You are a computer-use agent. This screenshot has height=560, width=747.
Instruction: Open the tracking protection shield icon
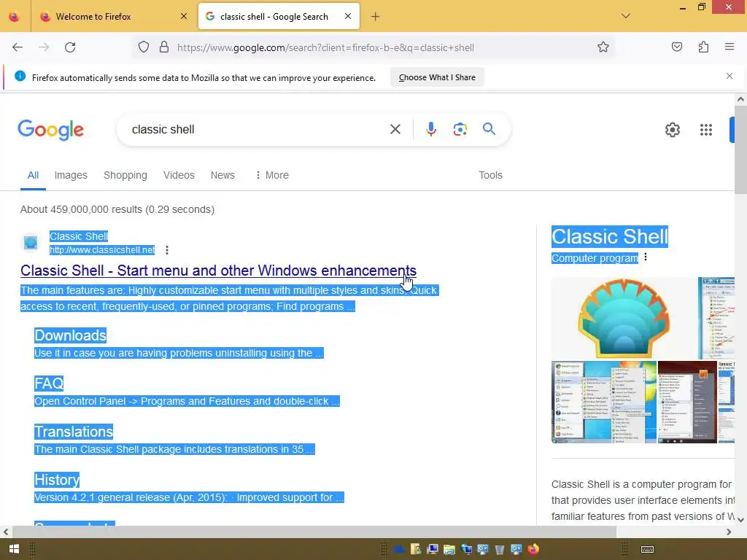[144, 47]
